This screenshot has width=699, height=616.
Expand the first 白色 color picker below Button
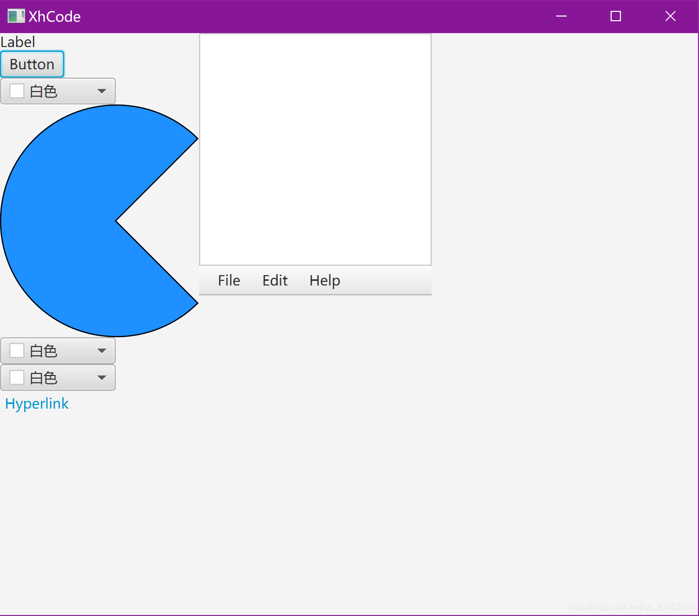(58, 91)
